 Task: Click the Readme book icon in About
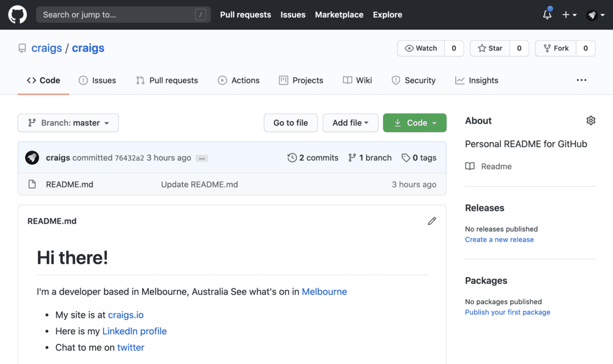(470, 166)
